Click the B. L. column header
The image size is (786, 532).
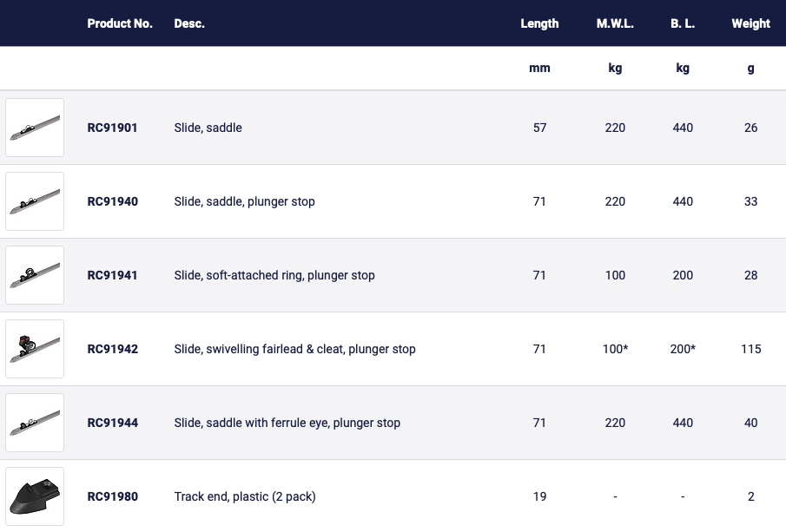pos(683,23)
